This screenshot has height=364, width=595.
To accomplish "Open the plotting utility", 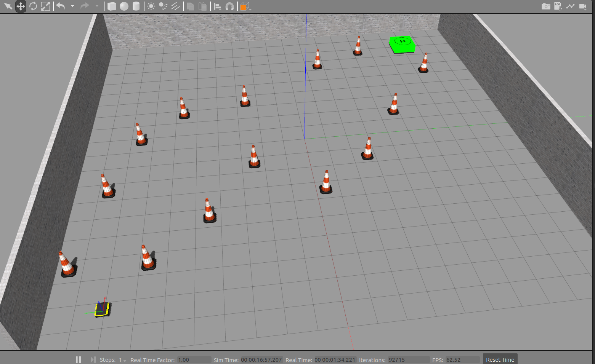I will (571, 6).
